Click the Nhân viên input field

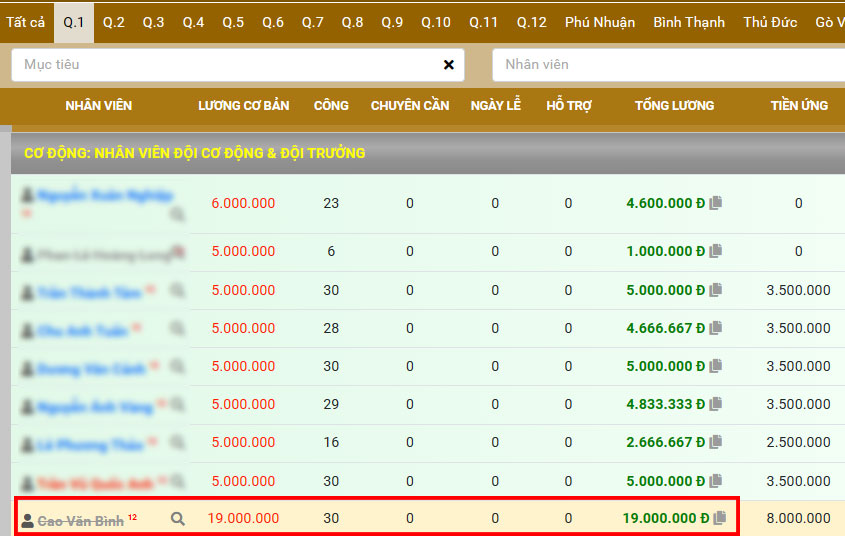tap(670, 65)
